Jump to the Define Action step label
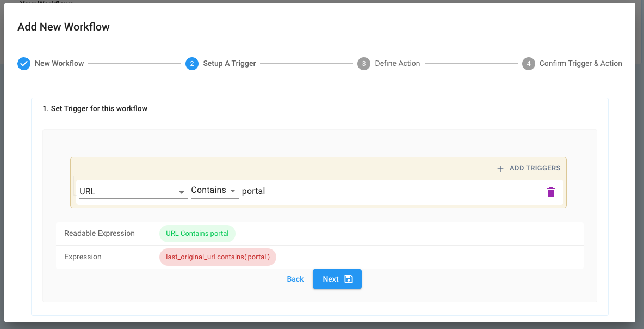The image size is (644, 329). 398,64
